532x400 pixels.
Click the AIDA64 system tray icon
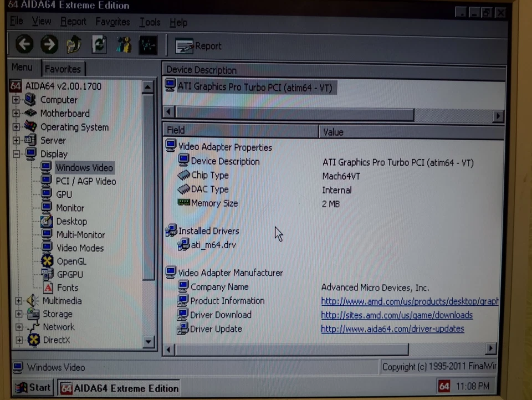pyautogui.click(x=443, y=386)
